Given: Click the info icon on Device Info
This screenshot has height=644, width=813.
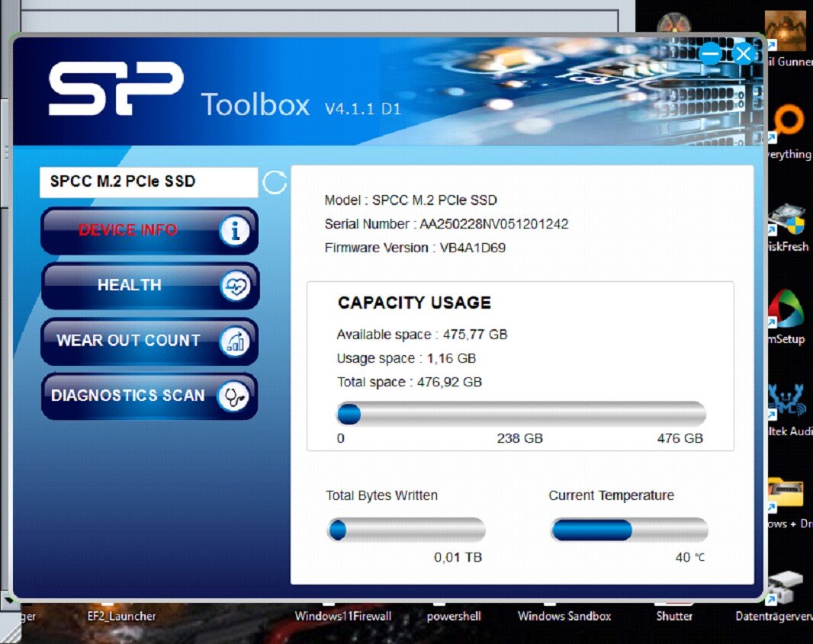Looking at the screenshot, I should 234,231.
